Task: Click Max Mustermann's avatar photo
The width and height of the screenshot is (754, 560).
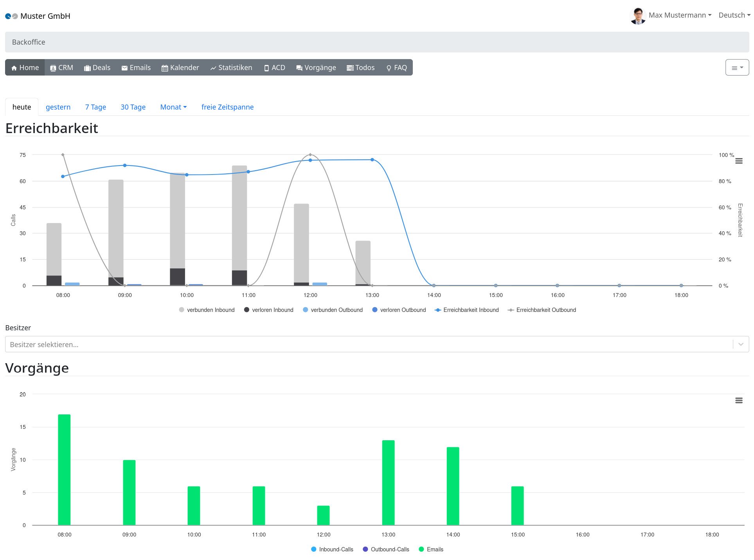Action: click(638, 16)
